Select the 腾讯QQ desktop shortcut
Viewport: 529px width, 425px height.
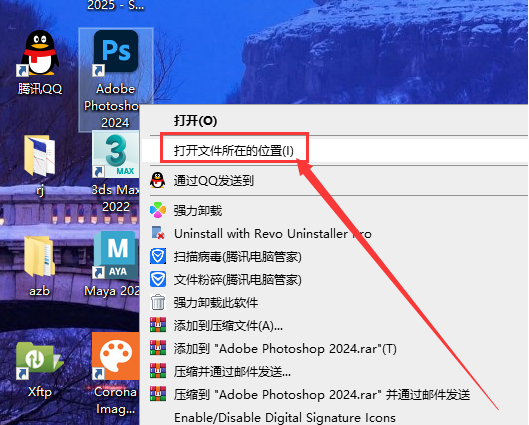tap(40, 62)
